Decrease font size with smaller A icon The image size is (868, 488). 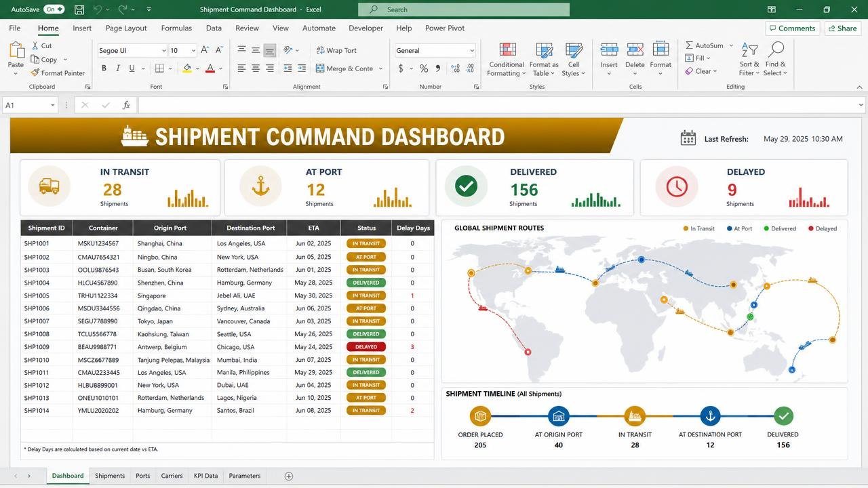pos(219,50)
